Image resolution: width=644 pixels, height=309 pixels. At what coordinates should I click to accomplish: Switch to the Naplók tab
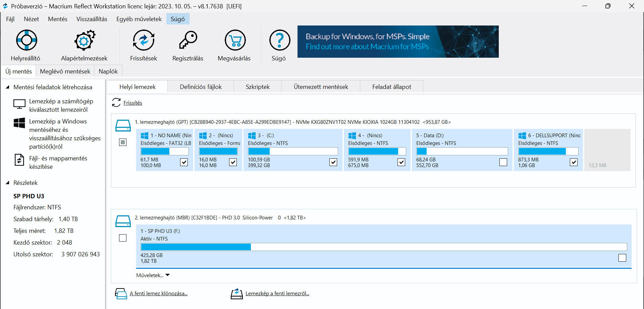108,71
